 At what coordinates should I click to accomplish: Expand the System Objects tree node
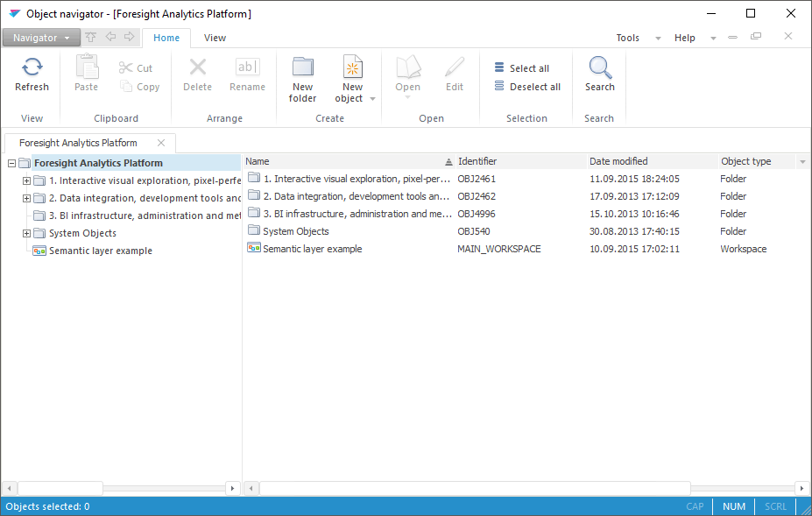(26, 234)
